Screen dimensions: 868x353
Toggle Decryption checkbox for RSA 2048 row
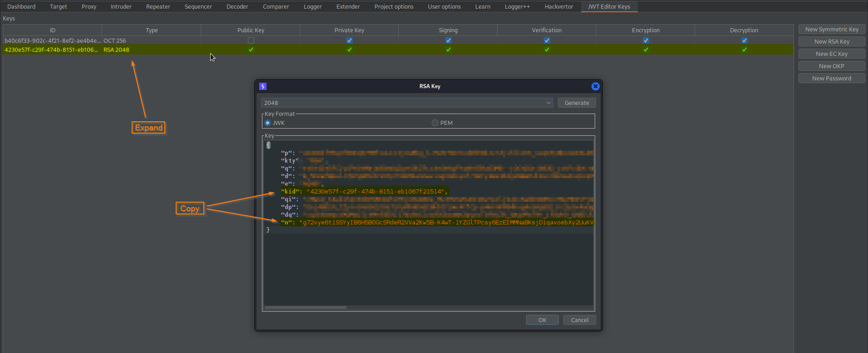pos(745,50)
